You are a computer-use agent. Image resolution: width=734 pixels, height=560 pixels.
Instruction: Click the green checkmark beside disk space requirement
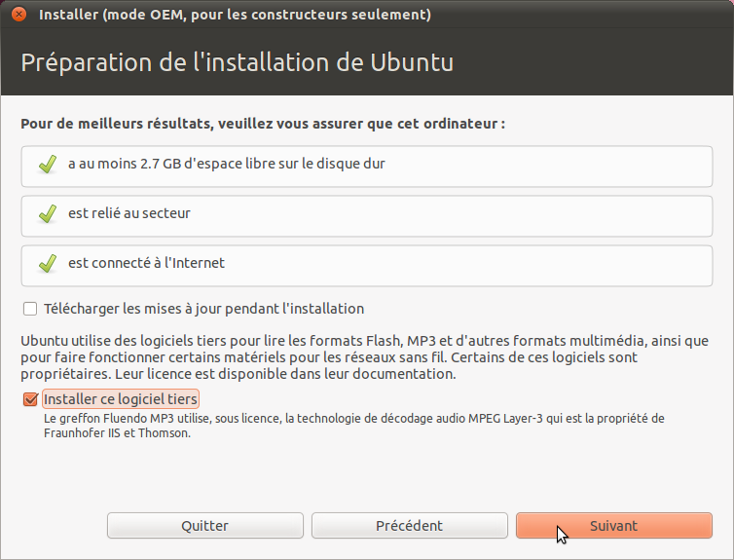[x=47, y=165]
